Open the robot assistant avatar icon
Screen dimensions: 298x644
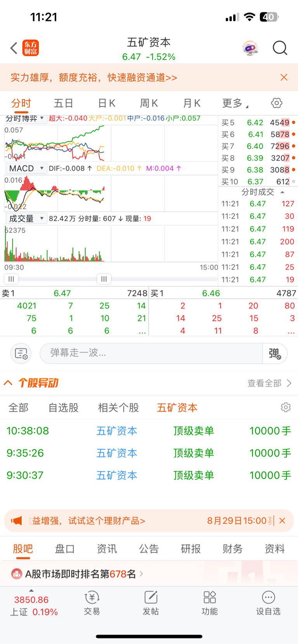click(250, 48)
